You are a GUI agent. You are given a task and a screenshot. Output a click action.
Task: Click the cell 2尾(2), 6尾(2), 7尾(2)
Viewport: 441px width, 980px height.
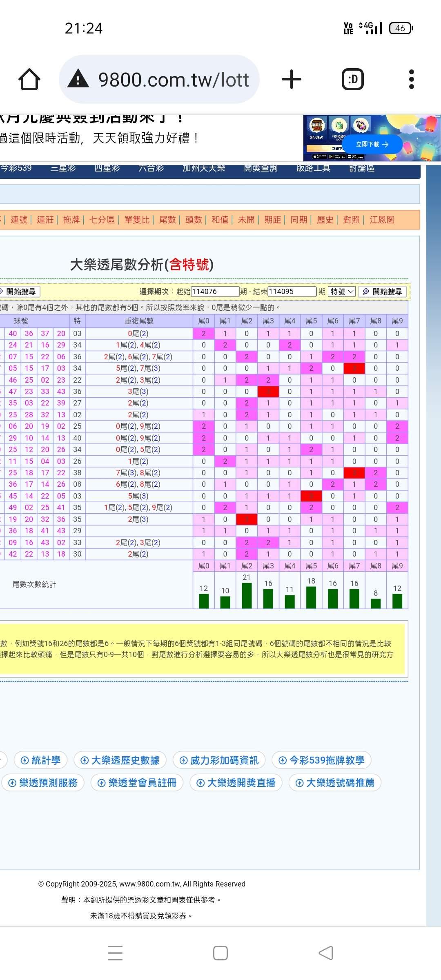[x=139, y=357]
